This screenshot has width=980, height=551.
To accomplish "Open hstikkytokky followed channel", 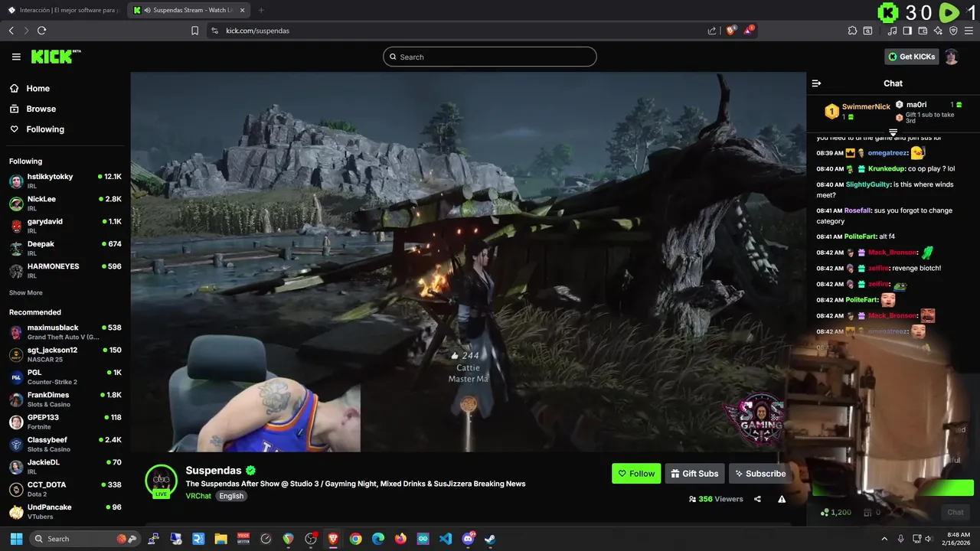I will coord(65,181).
